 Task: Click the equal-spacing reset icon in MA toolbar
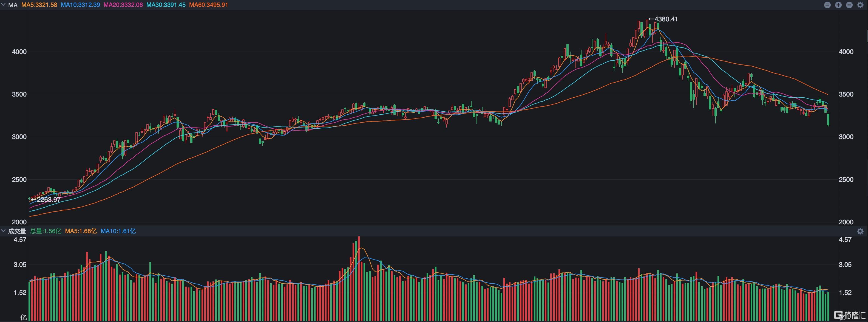point(827,5)
